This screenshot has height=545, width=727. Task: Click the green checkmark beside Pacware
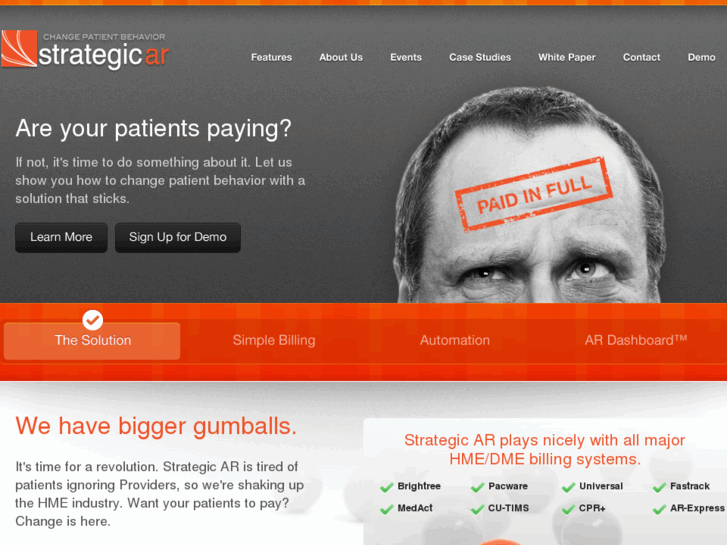(478, 487)
